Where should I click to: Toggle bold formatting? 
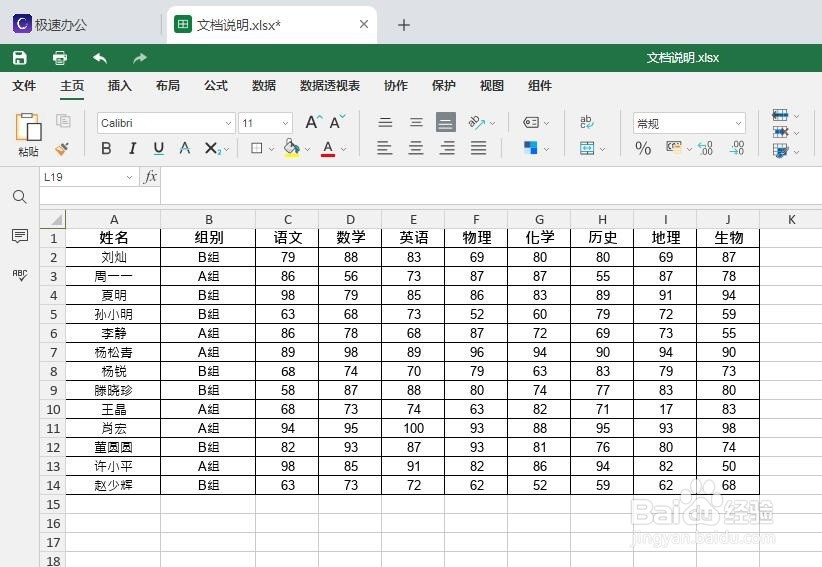(106, 148)
